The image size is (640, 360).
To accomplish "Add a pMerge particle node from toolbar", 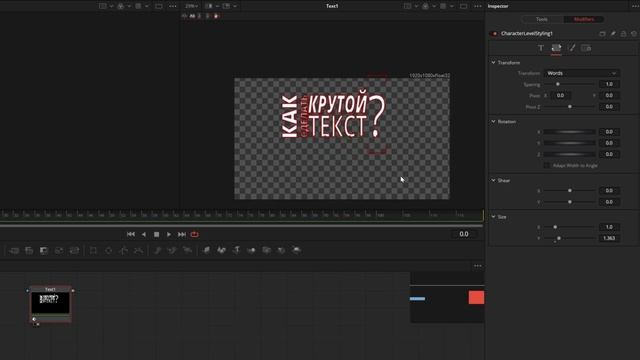I will (172, 250).
